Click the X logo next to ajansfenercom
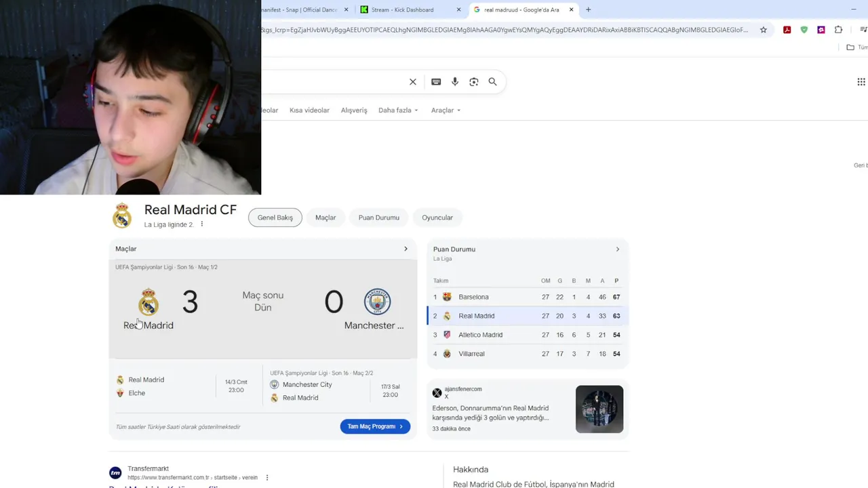Screen dimensions: 868x488 point(437,393)
